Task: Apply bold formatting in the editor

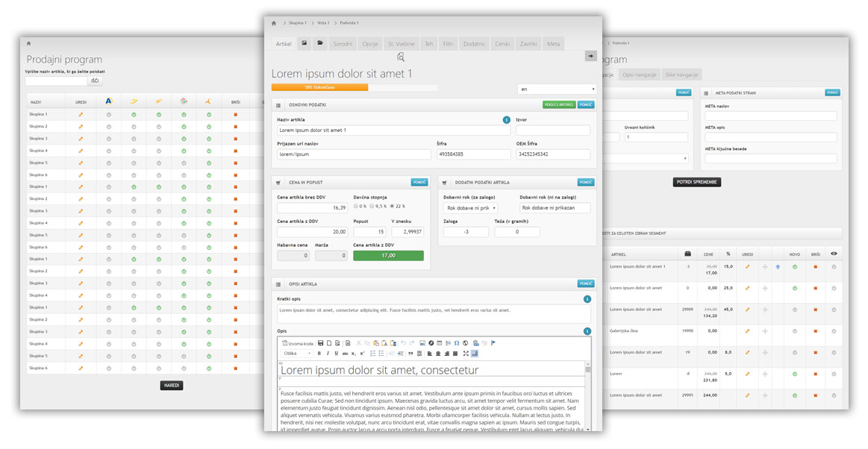Action: coord(319,354)
